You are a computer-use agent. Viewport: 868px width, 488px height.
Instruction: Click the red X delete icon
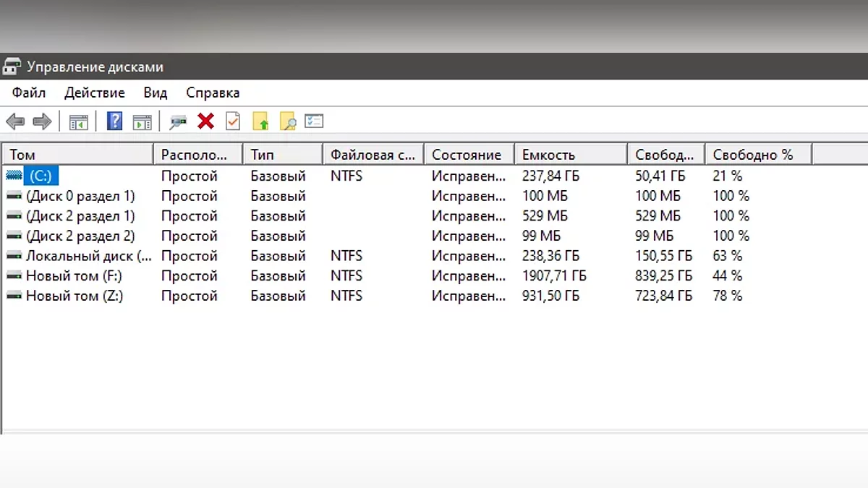click(206, 121)
